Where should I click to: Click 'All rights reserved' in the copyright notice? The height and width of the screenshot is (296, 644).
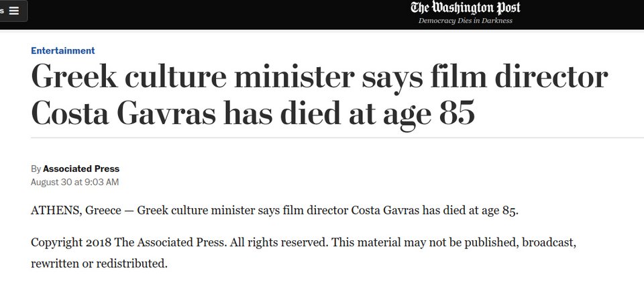[279, 242]
